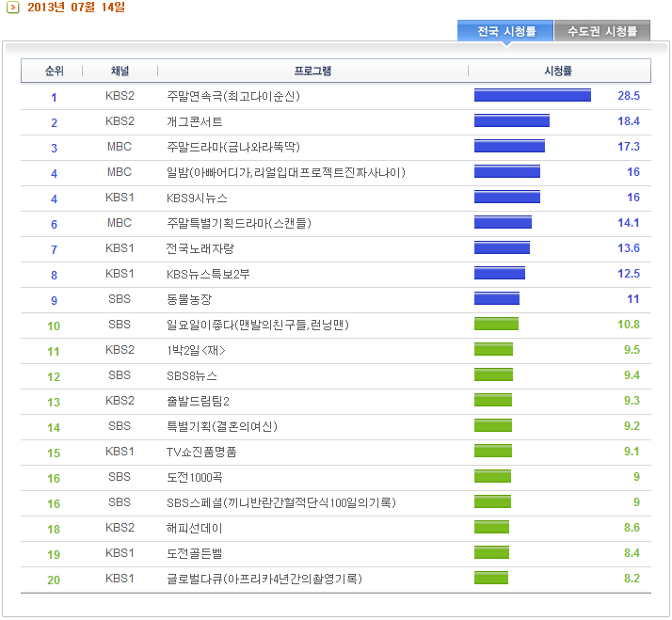Viewport: 672px width, 620px height.
Task: Select program 주말드라마(금나와라뚝딱)
Action: tap(233, 147)
